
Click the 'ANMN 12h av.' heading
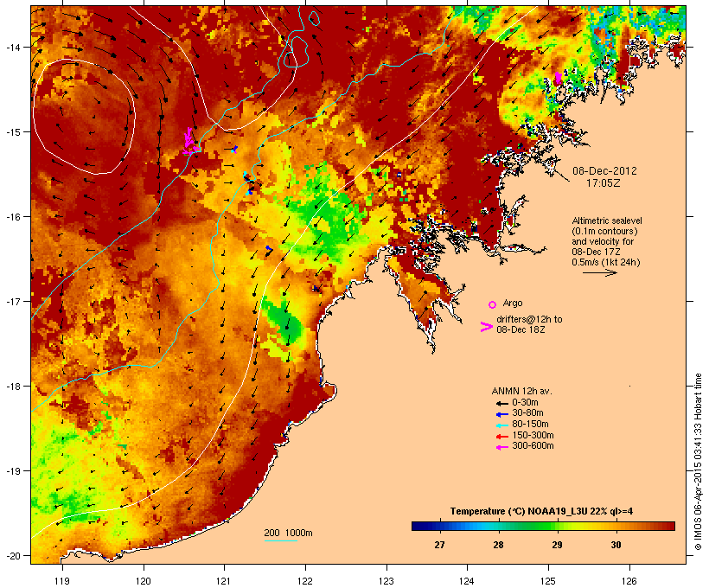point(521,391)
